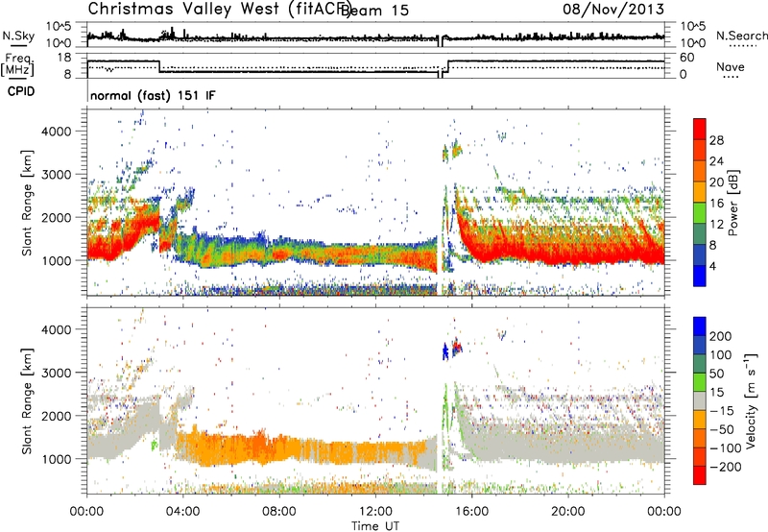The width and height of the screenshot is (768, 532).
Task: Click the orange velocity band near 08:00
Action: tap(279, 448)
